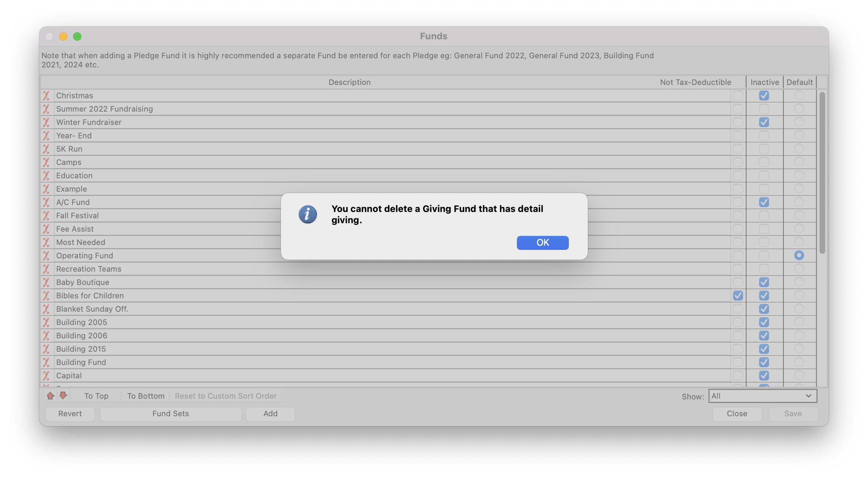868x478 pixels.
Task: Uncheck Not Tax-Deductible for Bibles for Children
Action: click(738, 296)
